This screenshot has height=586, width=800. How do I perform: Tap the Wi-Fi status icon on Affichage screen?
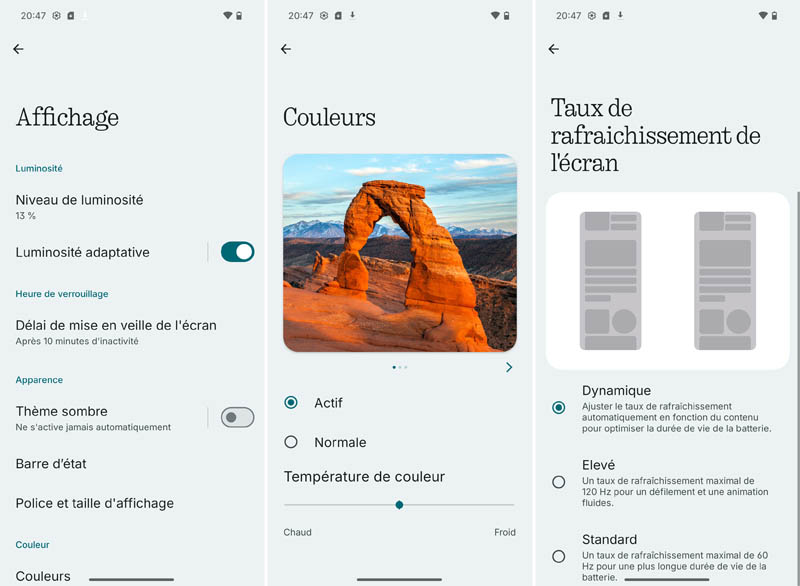[228, 16]
